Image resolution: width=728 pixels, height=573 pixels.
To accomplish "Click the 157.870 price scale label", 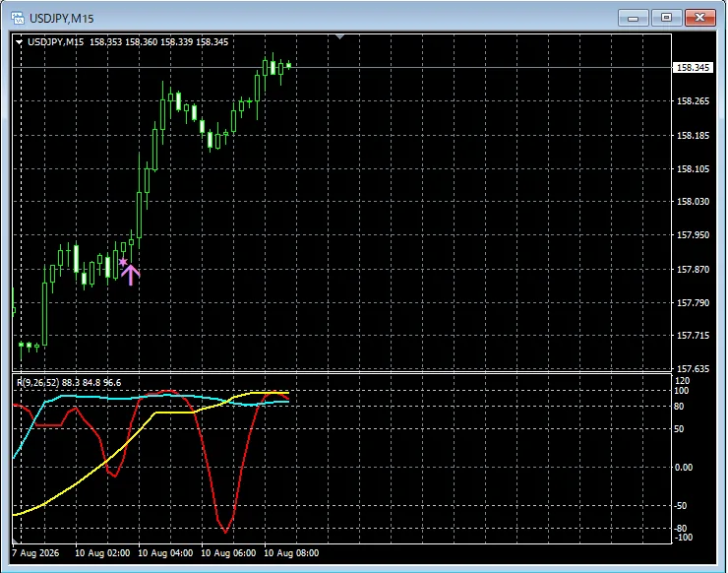I will 693,270.
